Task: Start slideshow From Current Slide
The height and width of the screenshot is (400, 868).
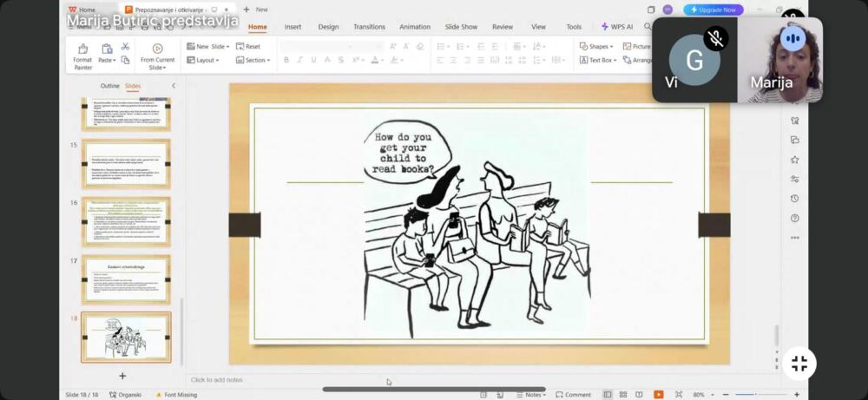Action: [x=157, y=55]
